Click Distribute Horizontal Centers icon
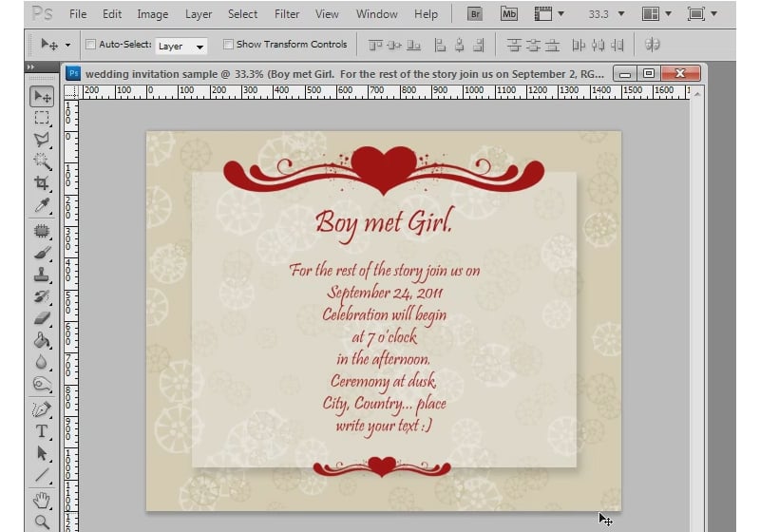The width and height of the screenshot is (760, 532). (x=598, y=45)
